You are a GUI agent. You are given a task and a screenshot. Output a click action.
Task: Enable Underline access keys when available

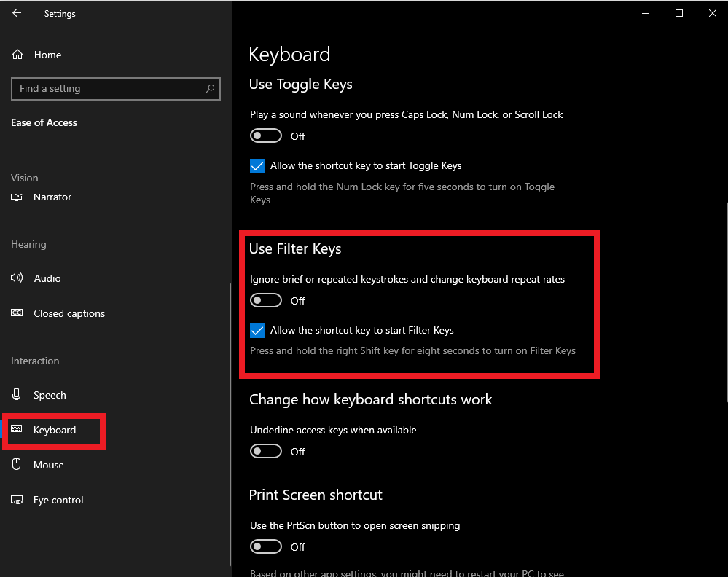pos(266,451)
